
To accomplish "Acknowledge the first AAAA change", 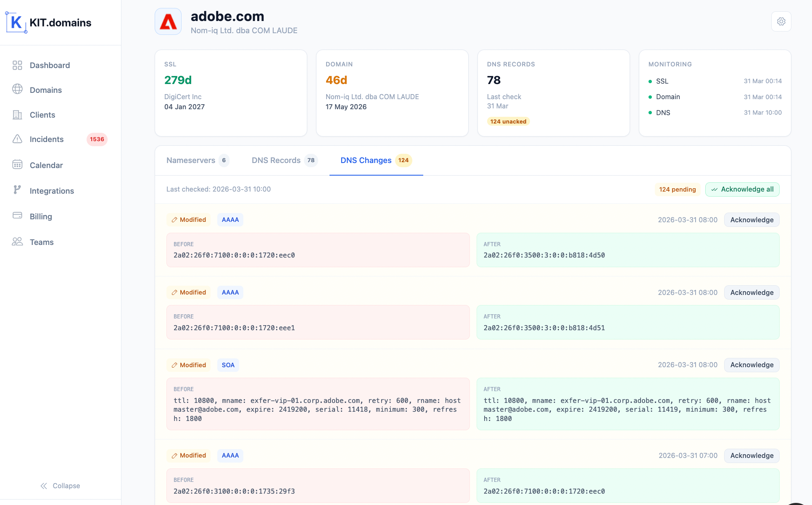I will (x=751, y=220).
